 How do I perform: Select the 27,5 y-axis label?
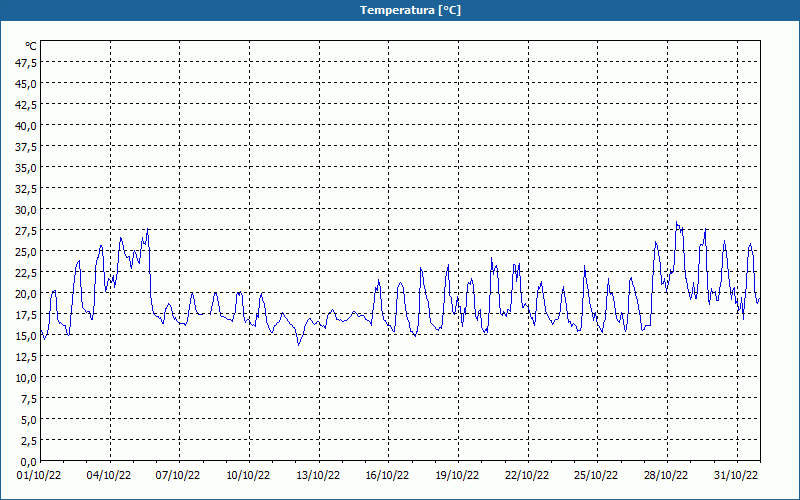click(x=27, y=231)
